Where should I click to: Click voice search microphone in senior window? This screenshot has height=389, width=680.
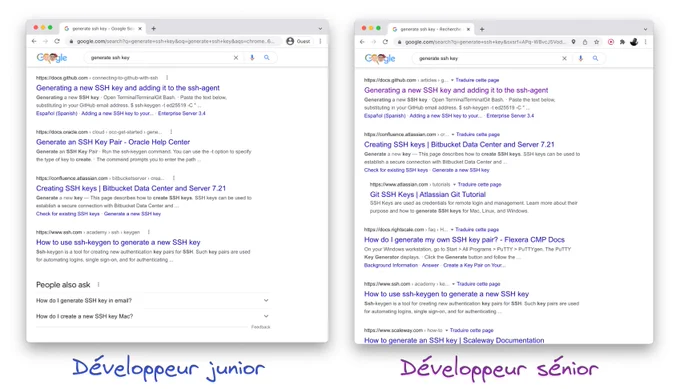click(x=580, y=58)
